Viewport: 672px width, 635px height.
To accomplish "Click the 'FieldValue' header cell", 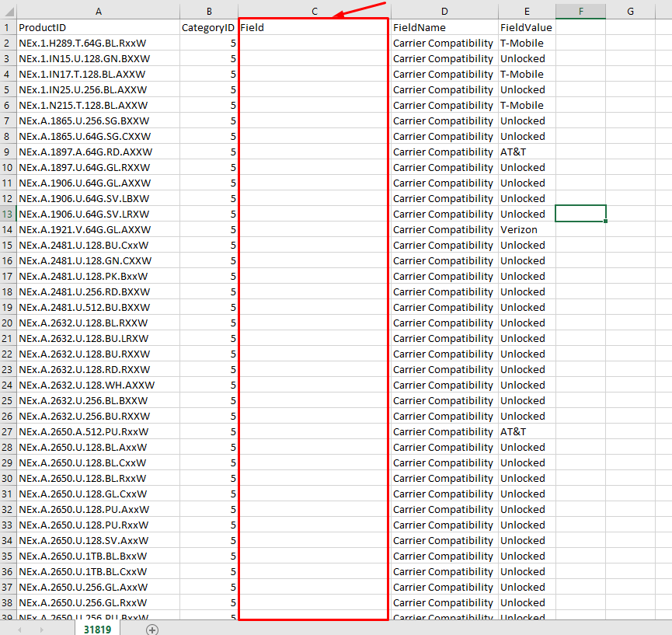I will [526, 27].
